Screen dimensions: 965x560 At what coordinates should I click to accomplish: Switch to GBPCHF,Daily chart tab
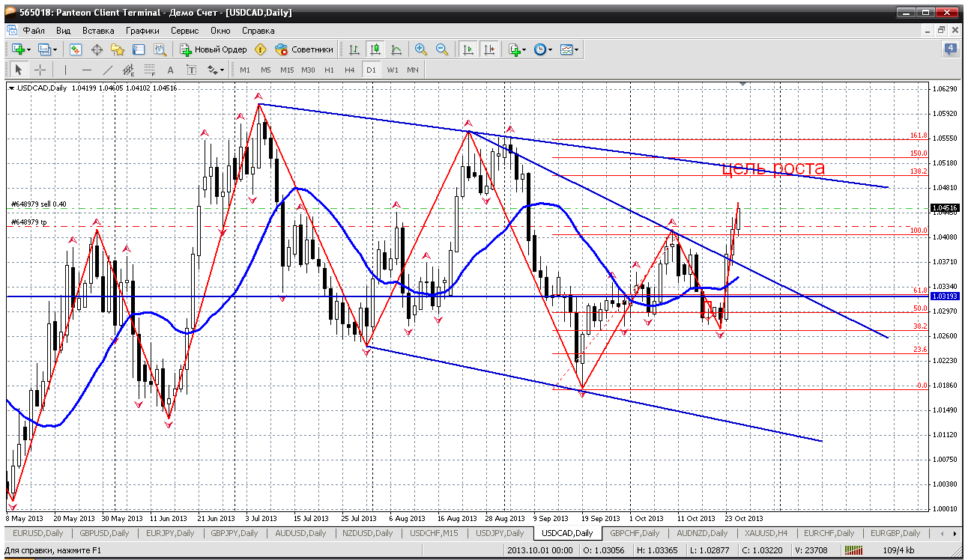(635, 533)
